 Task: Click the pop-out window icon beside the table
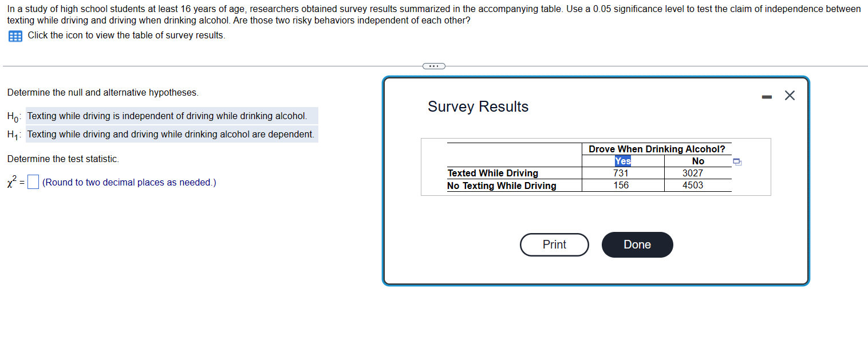pyautogui.click(x=737, y=162)
